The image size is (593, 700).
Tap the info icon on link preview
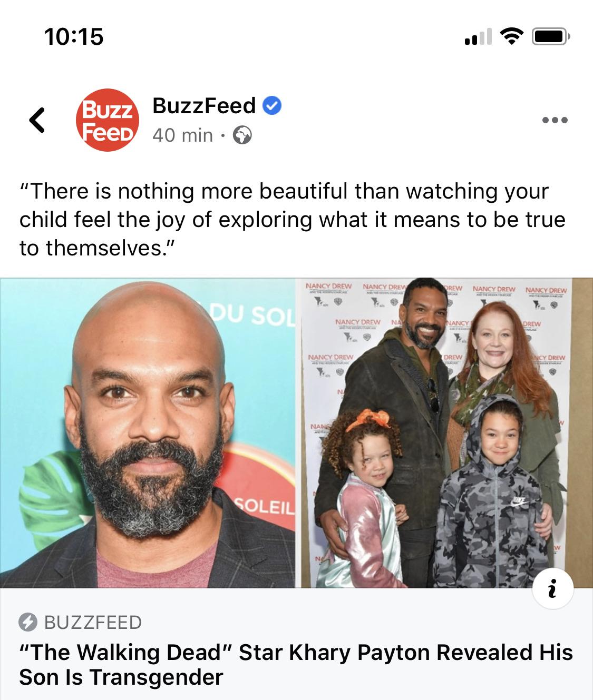coord(552,589)
